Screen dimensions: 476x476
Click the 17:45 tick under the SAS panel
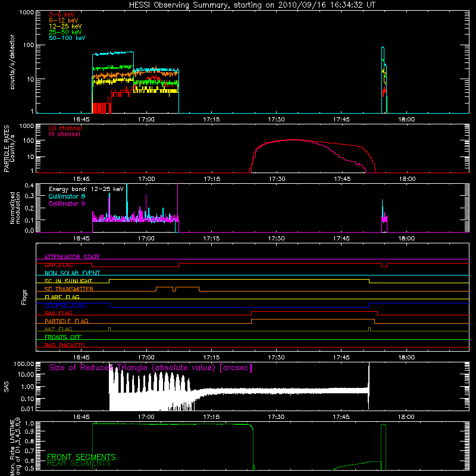(x=341, y=417)
